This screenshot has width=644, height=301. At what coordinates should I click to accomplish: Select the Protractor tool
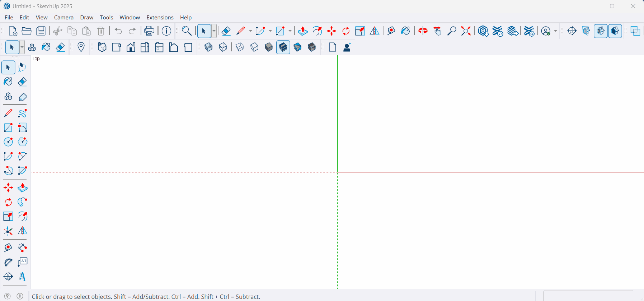coord(8,262)
